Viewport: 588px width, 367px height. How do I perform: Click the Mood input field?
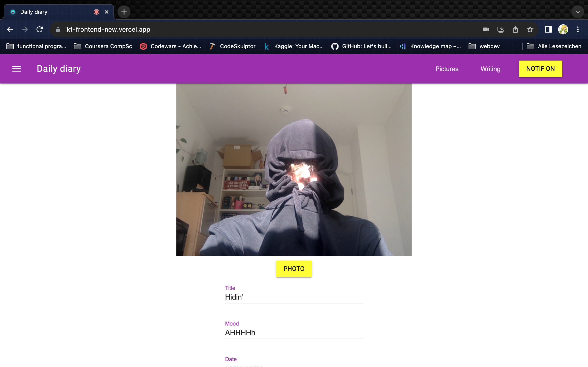[294, 333]
